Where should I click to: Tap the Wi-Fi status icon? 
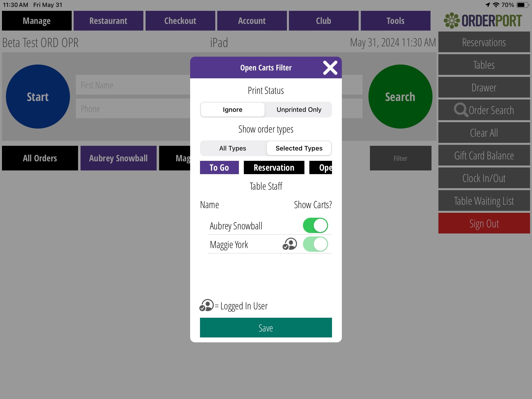[x=496, y=5]
